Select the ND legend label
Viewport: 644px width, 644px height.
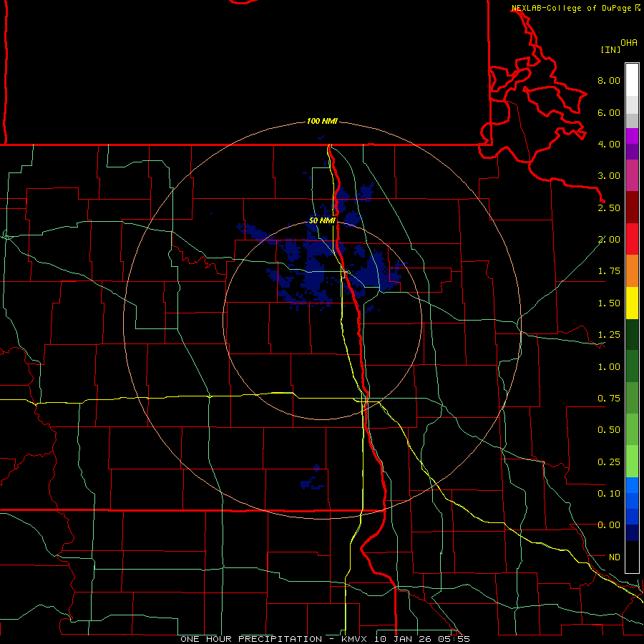[615, 557]
